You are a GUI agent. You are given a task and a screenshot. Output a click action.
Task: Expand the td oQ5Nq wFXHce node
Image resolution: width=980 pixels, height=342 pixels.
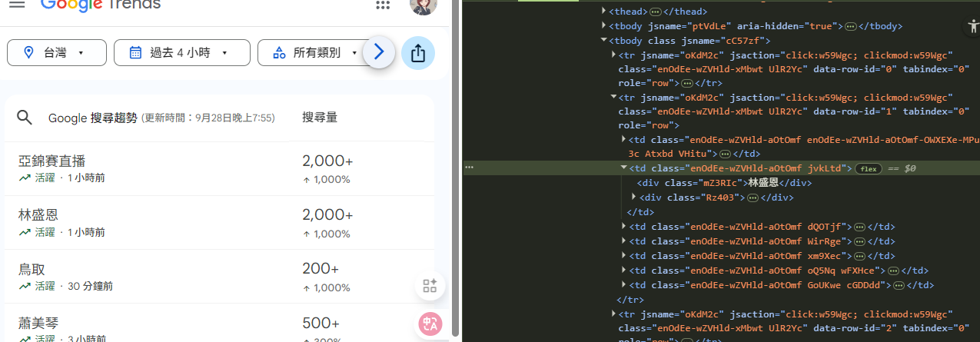coord(623,270)
